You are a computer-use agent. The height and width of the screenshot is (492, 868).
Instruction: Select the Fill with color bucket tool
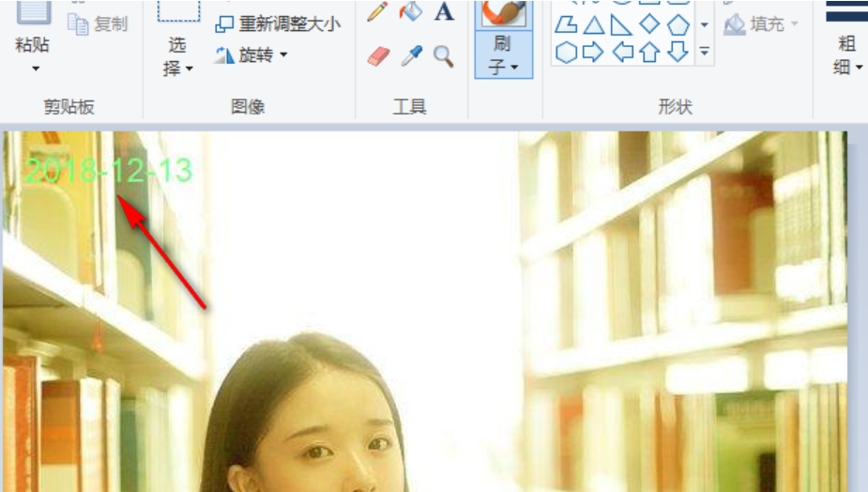pos(411,11)
